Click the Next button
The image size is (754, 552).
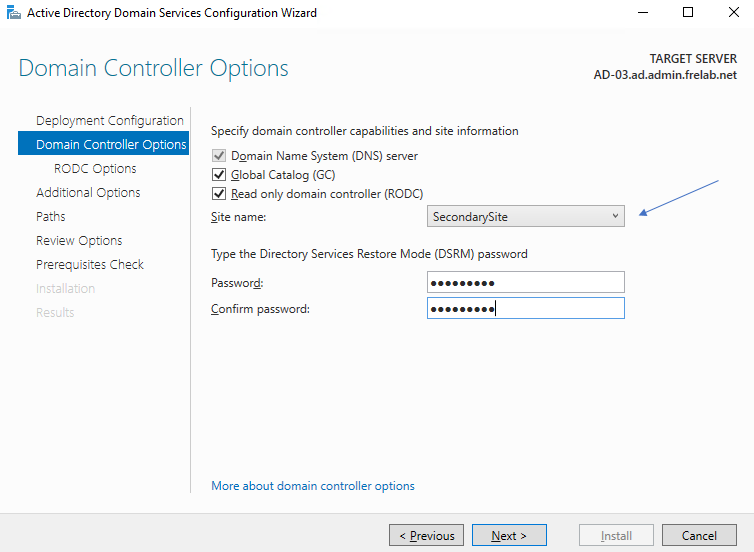tap(509, 536)
